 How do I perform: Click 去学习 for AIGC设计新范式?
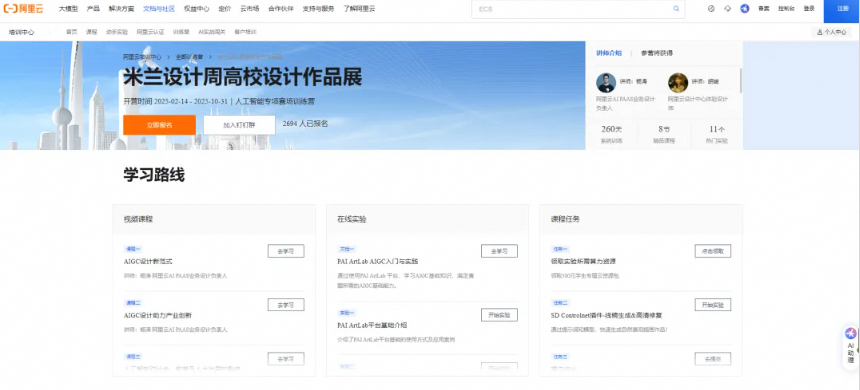(x=286, y=251)
